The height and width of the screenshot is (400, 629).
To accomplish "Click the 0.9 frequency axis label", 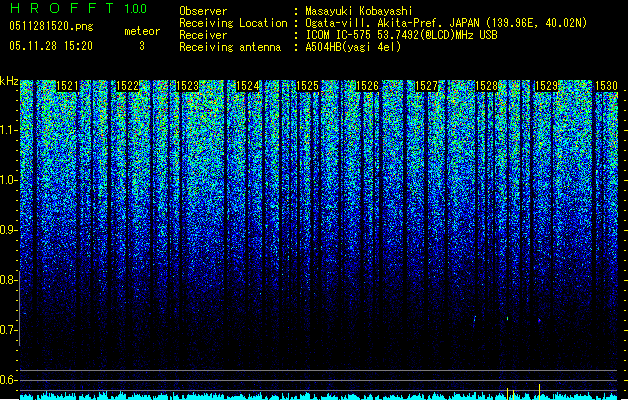I will click(9, 230).
